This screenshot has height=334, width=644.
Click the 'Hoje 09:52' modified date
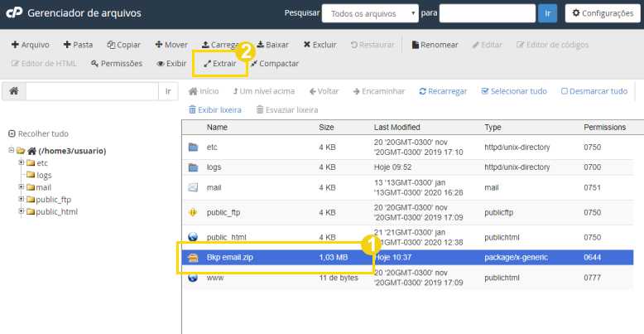(x=392, y=167)
